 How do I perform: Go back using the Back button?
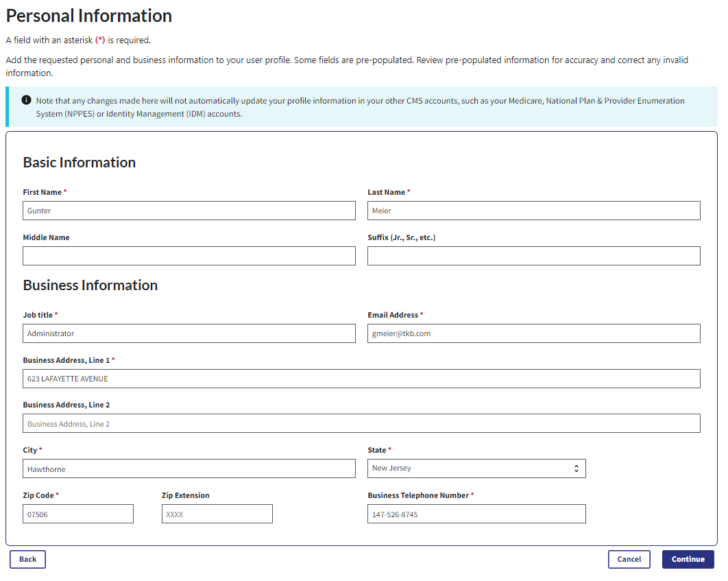pos(27,559)
